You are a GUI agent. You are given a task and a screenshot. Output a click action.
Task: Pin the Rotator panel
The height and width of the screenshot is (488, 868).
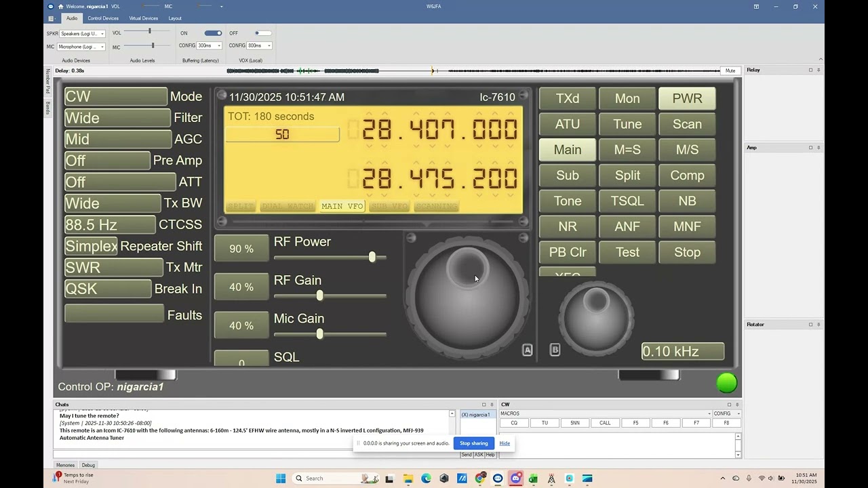pyautogui.click(x=818, y=325)
